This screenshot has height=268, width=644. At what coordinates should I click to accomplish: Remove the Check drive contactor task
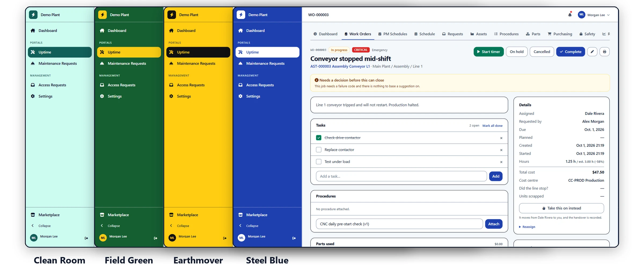coord(501,138)
